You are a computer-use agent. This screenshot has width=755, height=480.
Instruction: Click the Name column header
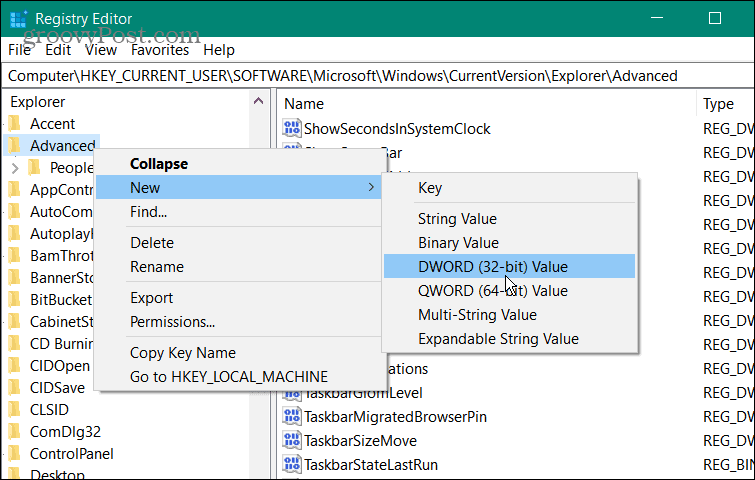click(304, 104)
